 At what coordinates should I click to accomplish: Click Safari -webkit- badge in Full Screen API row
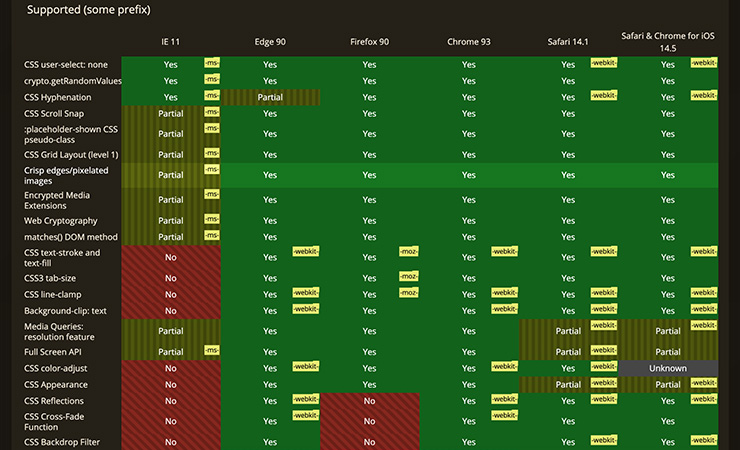(604, 350)
